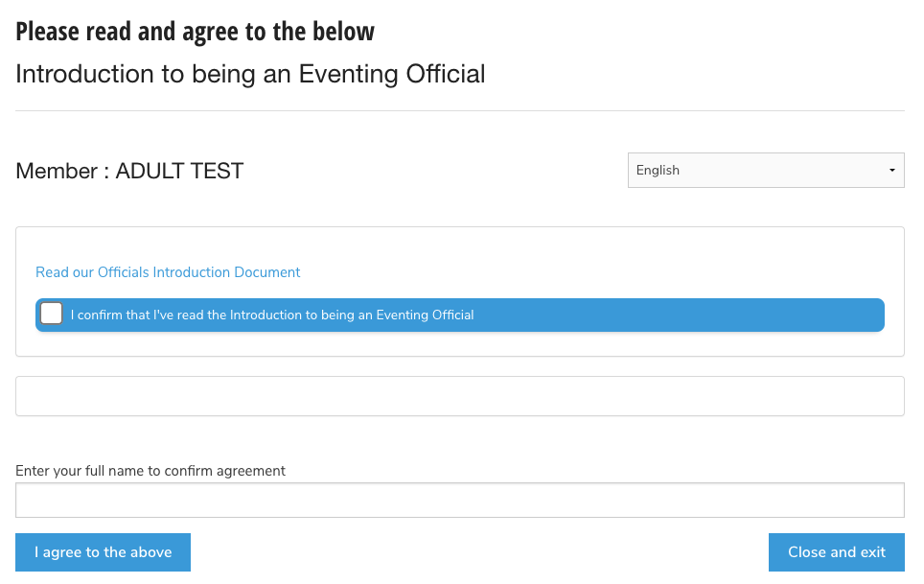The image size is (924, 584).
Task: Click the 'Introduction to being an Eventing Official' subtitle
Action: tap(250, 74)
